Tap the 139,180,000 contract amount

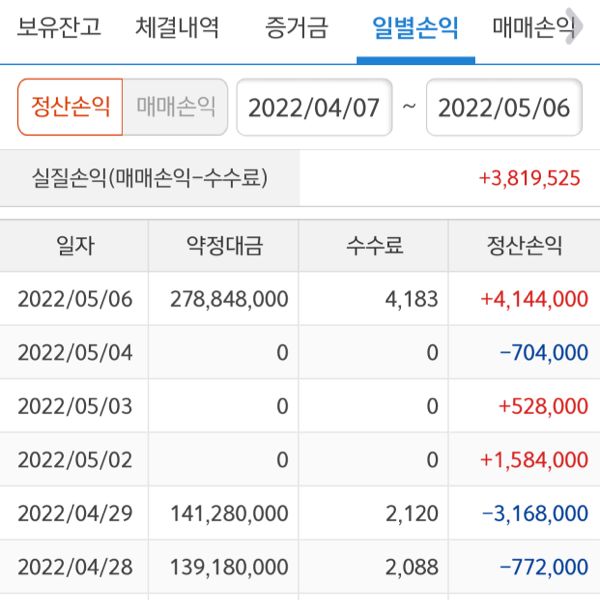coord(229,568)
